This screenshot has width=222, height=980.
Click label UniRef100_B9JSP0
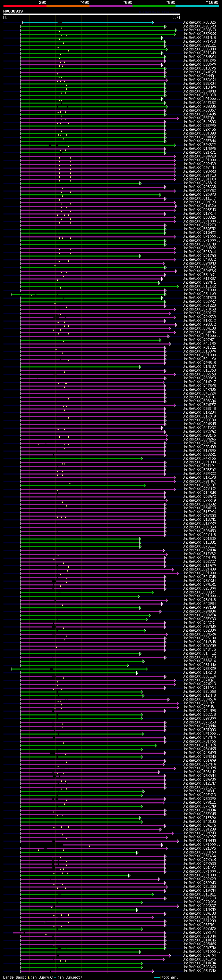click(199, 61)
